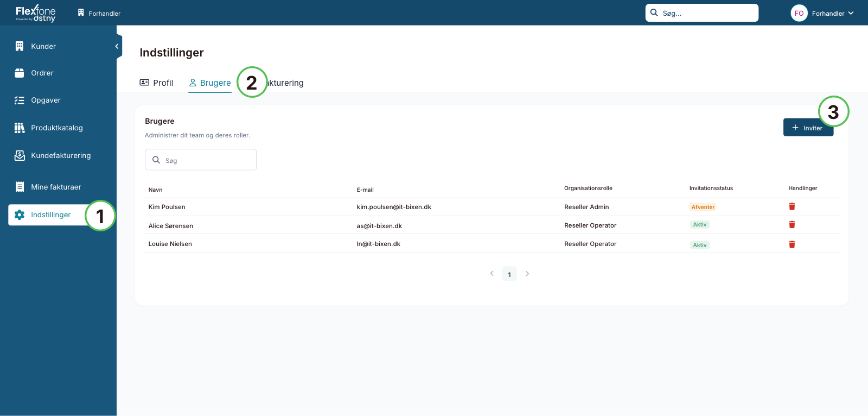The height and width of the screenshot is (416, 868).
Task: Click the Søg field in Brugere panel
Action: [201, 160]
